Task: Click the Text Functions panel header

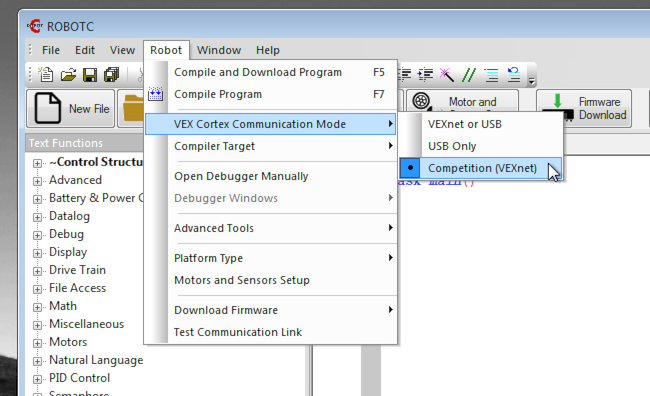Action: (x=85, y=143)
